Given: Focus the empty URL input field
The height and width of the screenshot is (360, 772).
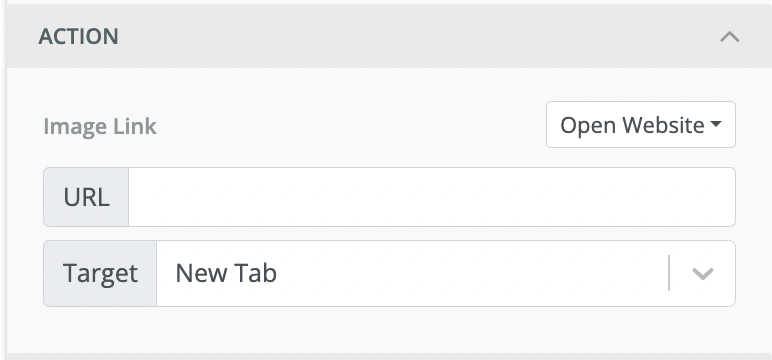Looking at the screenshot, I should tap(432, 197).
